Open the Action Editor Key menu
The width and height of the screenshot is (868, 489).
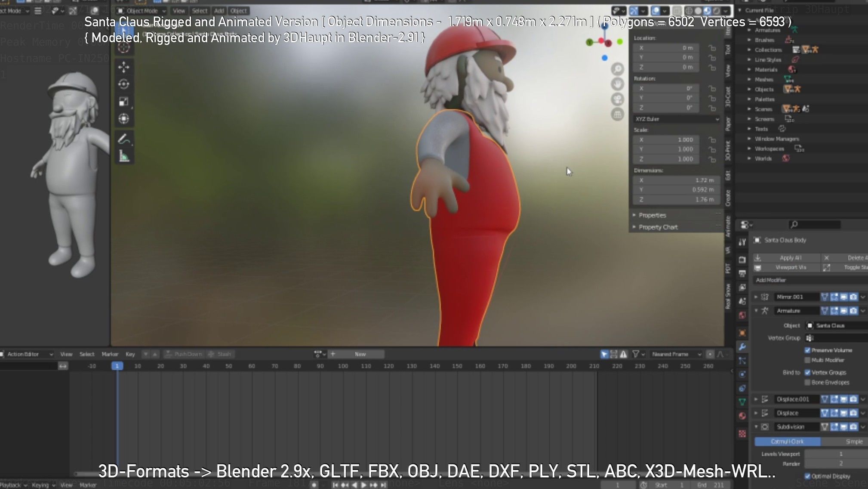point(130,354)
